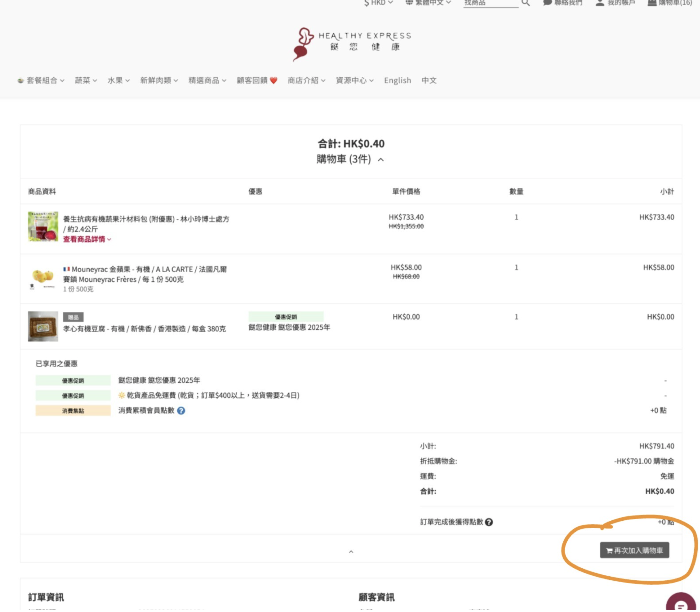Collapse the 購物車 (3件) section
The height and width of the screenshot is (612, 700).
click(x=381, y=160)
